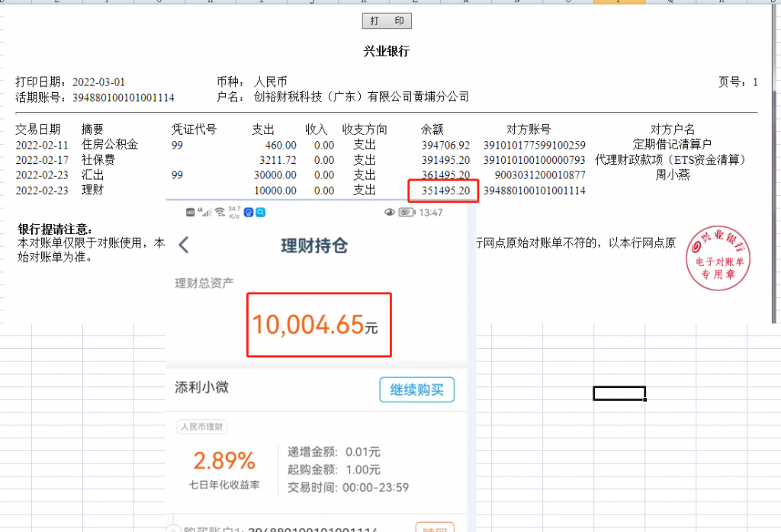Click the 兴业银行 statement title
781x532 pixels.
click(x=387, y=51)
